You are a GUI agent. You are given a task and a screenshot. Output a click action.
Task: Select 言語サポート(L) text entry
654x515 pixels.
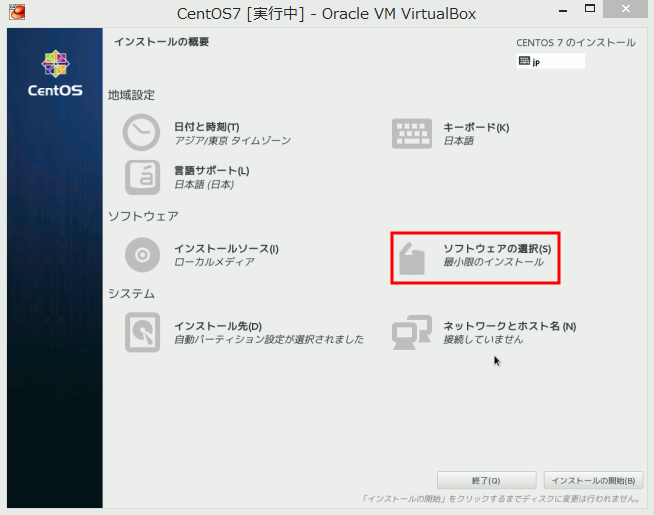(212, 171)
